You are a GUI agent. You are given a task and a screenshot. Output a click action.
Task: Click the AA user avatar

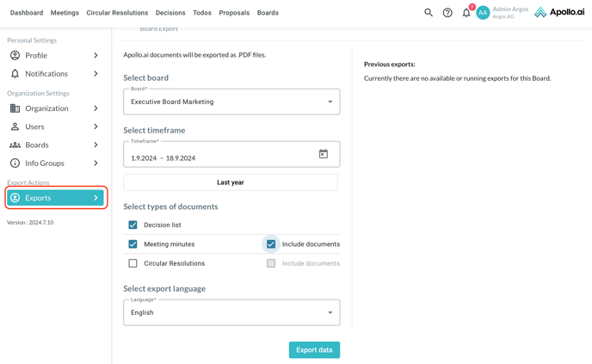[x=484, y=13]
